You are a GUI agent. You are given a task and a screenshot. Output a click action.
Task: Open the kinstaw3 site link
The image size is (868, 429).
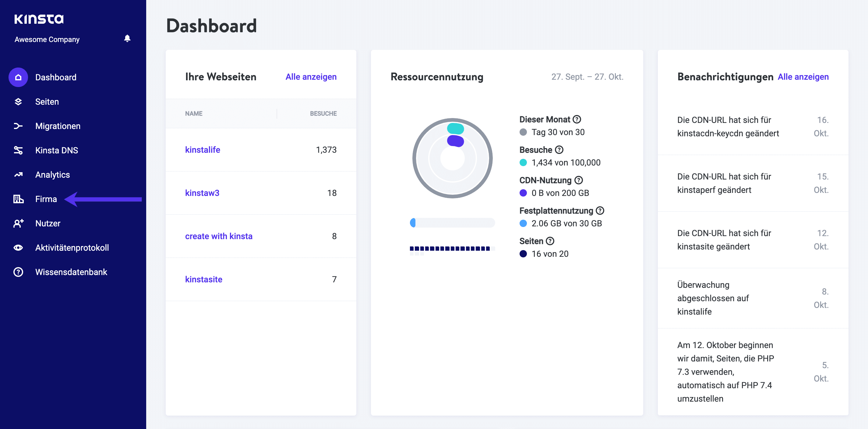202,193
